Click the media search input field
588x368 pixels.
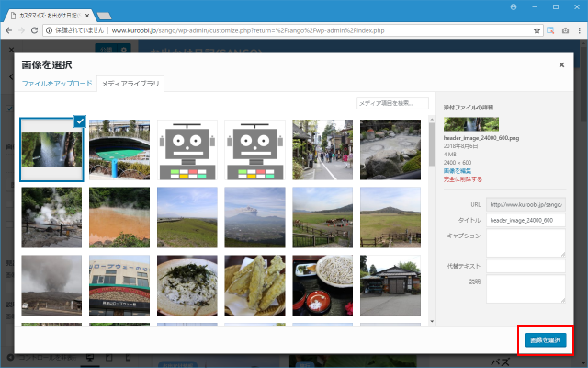click(392, 103)
